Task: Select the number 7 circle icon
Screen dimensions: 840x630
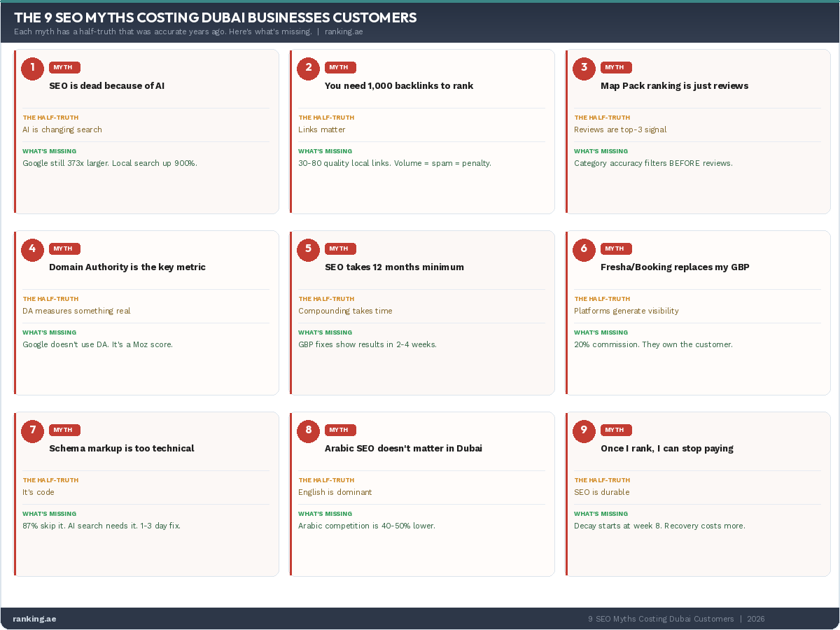Action: click(x=32, y=430)
